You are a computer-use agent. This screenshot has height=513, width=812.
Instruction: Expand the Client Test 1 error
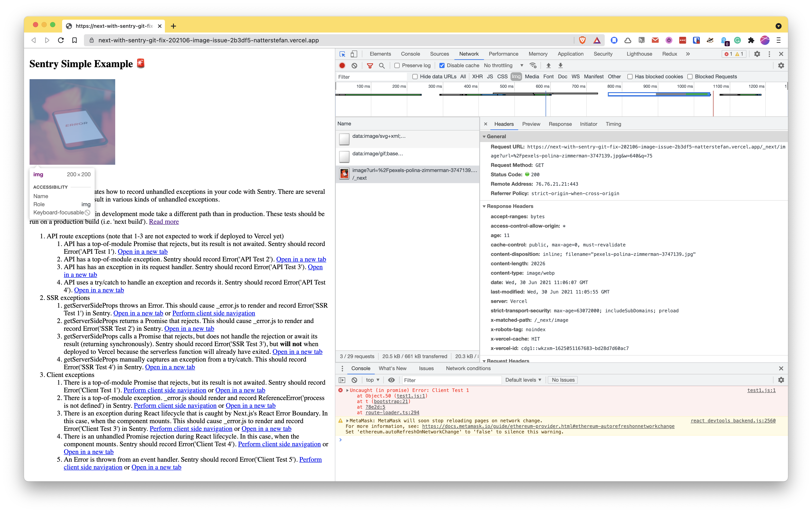click(x=347, y=390)
